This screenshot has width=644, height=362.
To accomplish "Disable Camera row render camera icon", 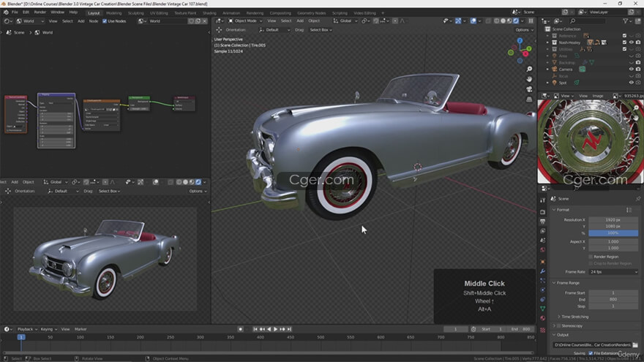I will (638, 69).
